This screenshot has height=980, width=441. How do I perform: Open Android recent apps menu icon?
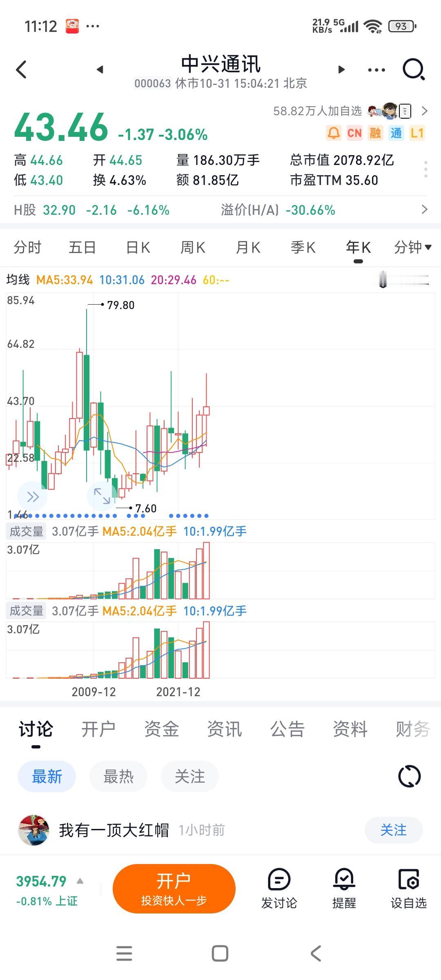point(124,953)
